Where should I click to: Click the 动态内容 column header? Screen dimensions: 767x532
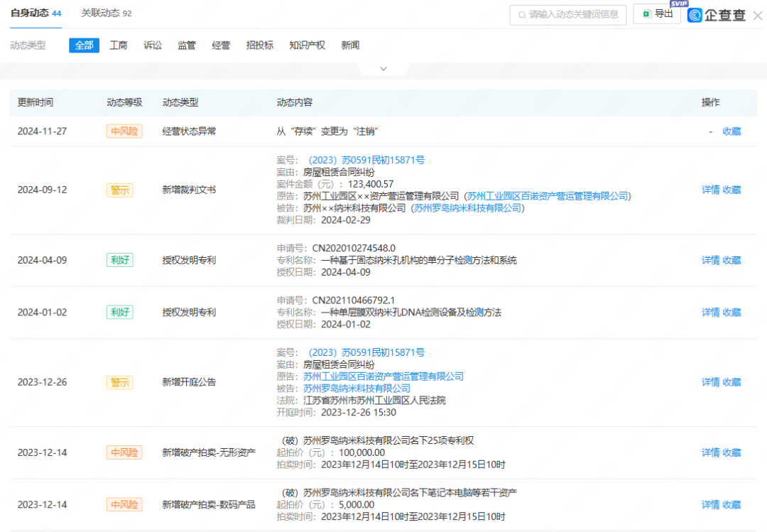tap(295, 102)
